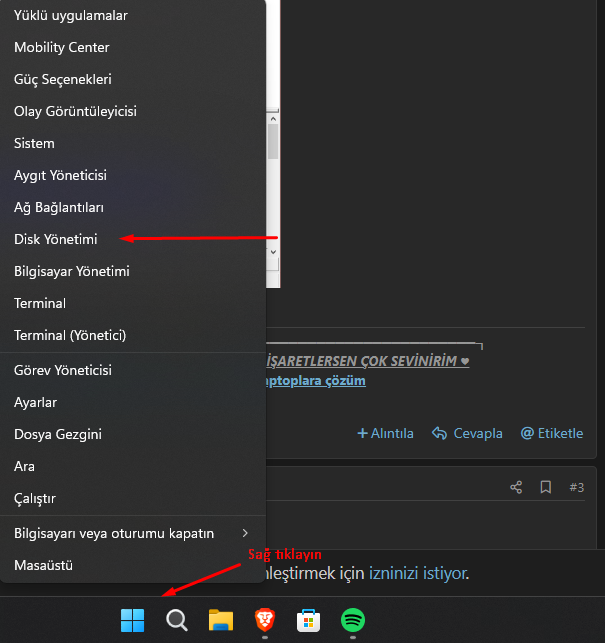Launch Terminal (Yönetici) menu item

pos(133,335)
